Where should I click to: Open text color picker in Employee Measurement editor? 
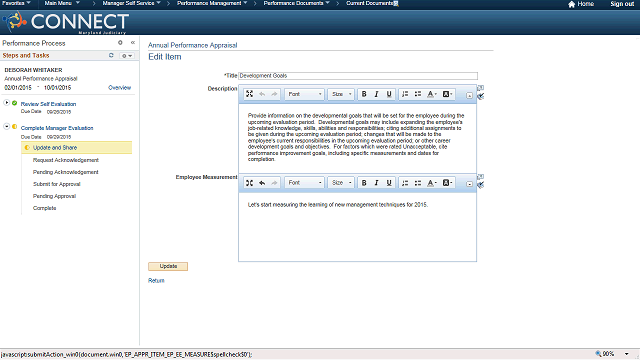(x=432, y=182)
